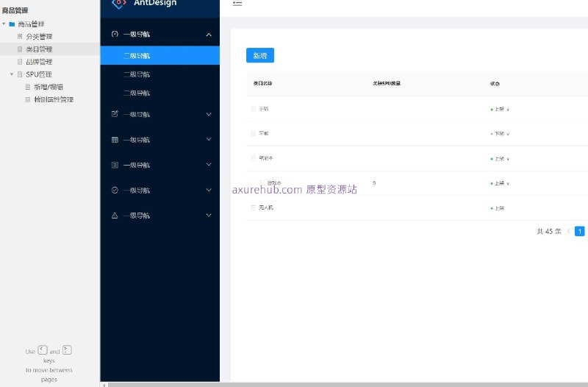
Task: Click the right arrow key icon hint
Action: 67,350
